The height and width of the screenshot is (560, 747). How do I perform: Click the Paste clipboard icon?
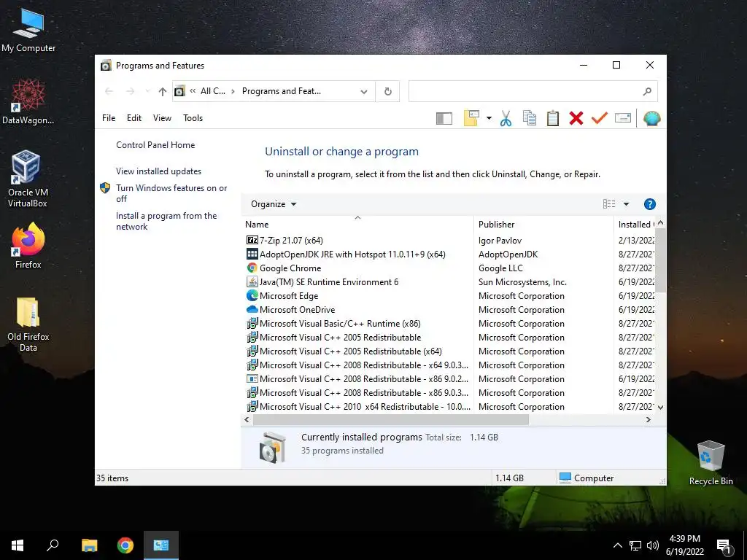[553, 118]
